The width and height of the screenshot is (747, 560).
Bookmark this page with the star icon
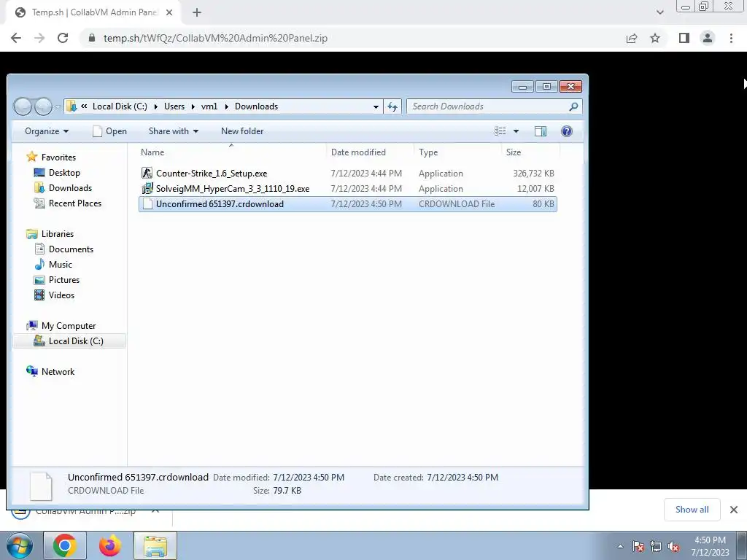(655, 38)
